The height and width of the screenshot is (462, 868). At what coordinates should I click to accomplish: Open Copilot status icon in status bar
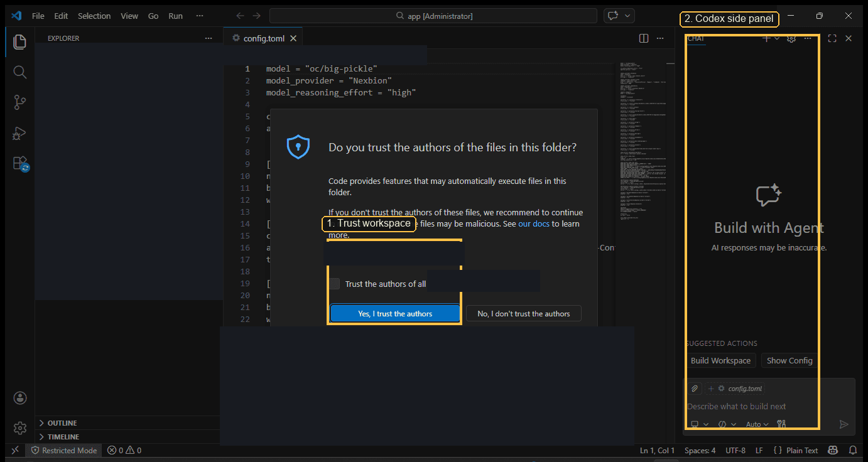click(x=833, y=450)
